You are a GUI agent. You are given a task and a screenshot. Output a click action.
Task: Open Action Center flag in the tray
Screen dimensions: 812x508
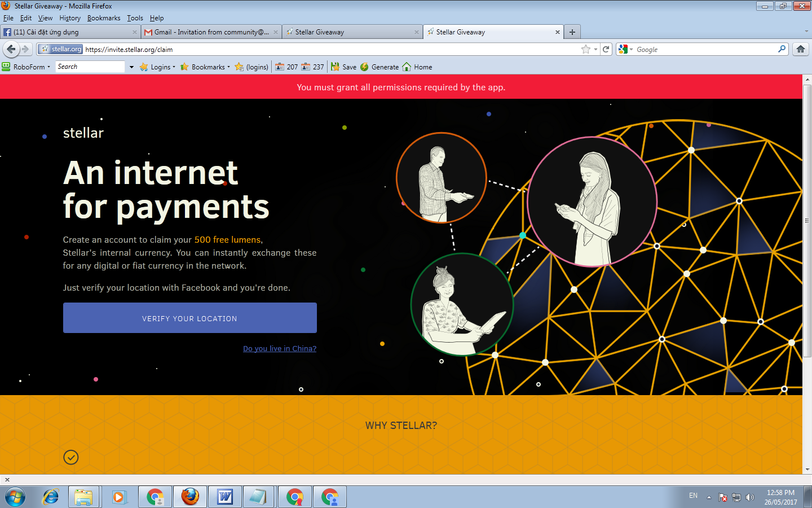(723, 497)
